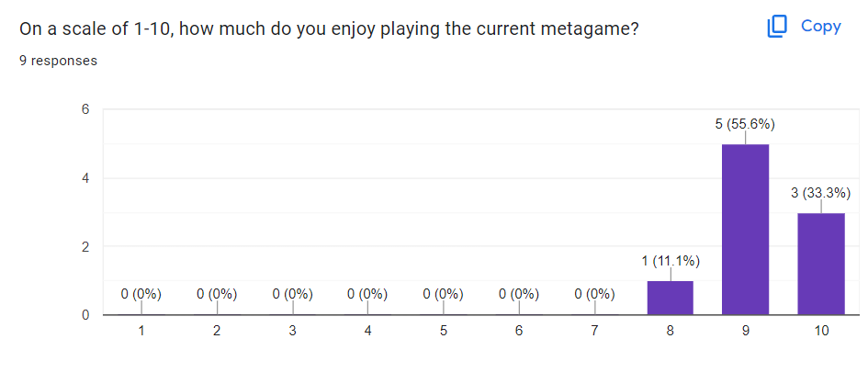Click the '9 responses' count text
The image size is (868, 384).
[x=59, y=61]
